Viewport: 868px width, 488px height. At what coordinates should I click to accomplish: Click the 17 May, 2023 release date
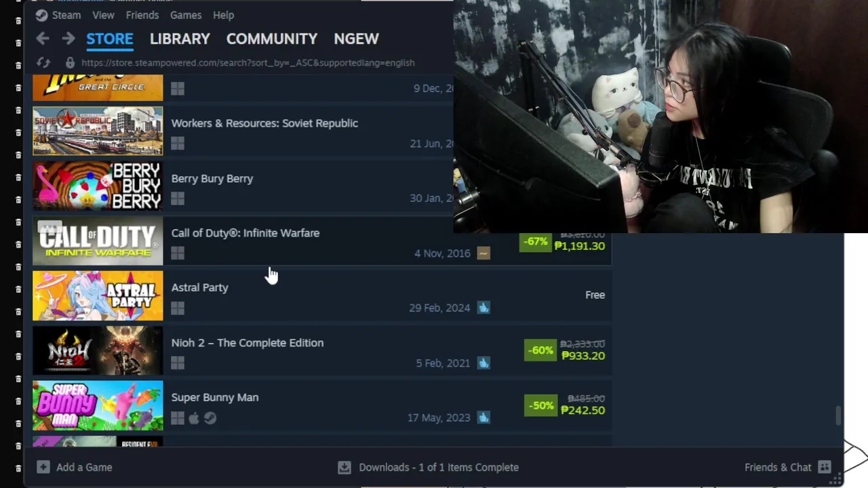(x=439, y=418)
